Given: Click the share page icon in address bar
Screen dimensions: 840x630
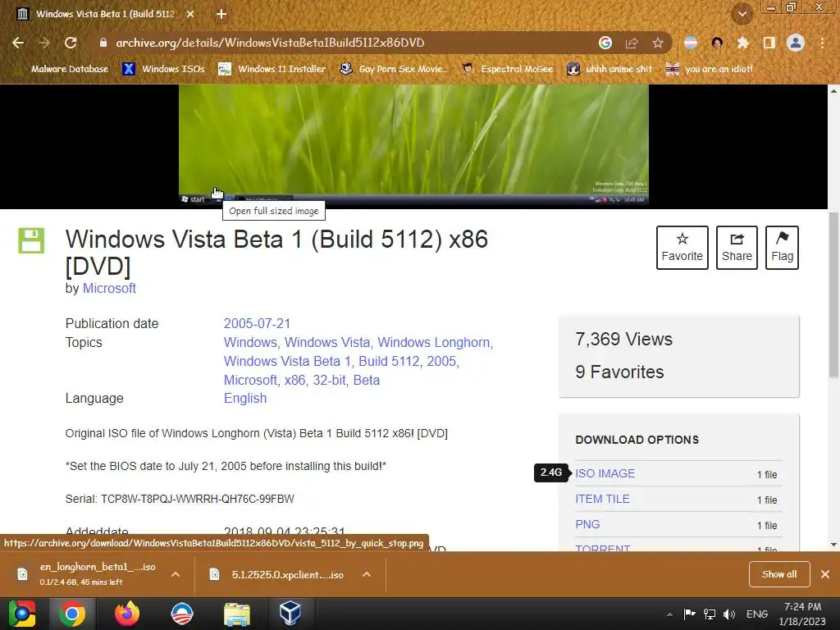Looking at the screenshot, I should tap(632, 43).
